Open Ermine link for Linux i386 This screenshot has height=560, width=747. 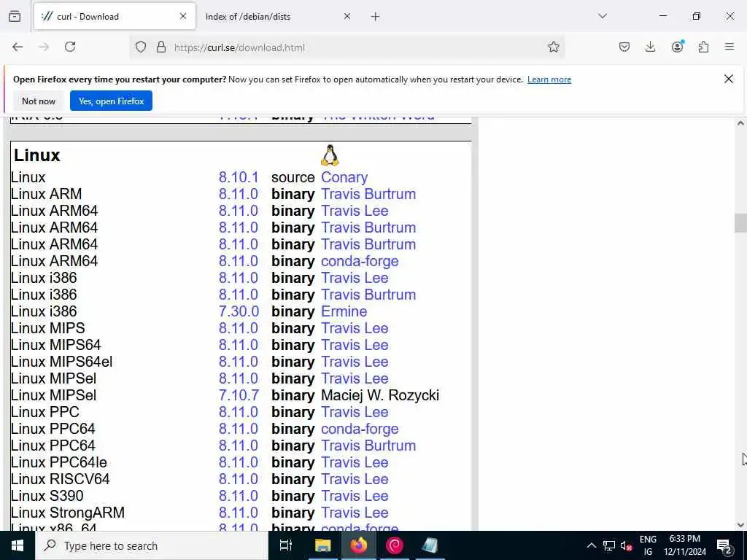click(x=344, y=311)
